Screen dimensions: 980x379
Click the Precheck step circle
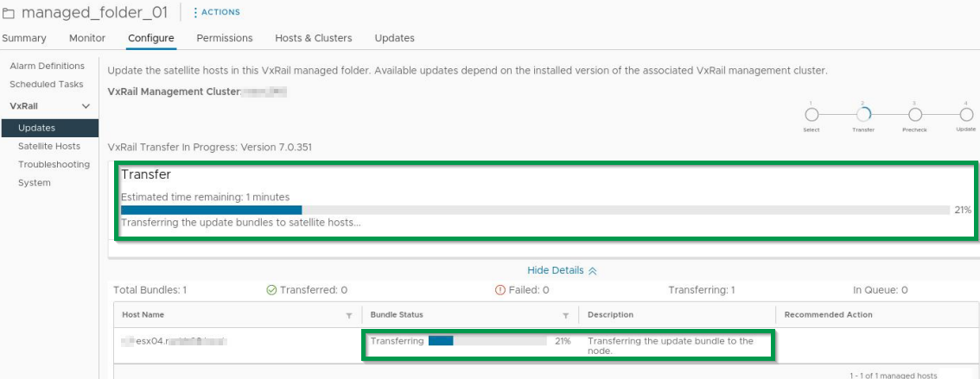click(914, 114)
